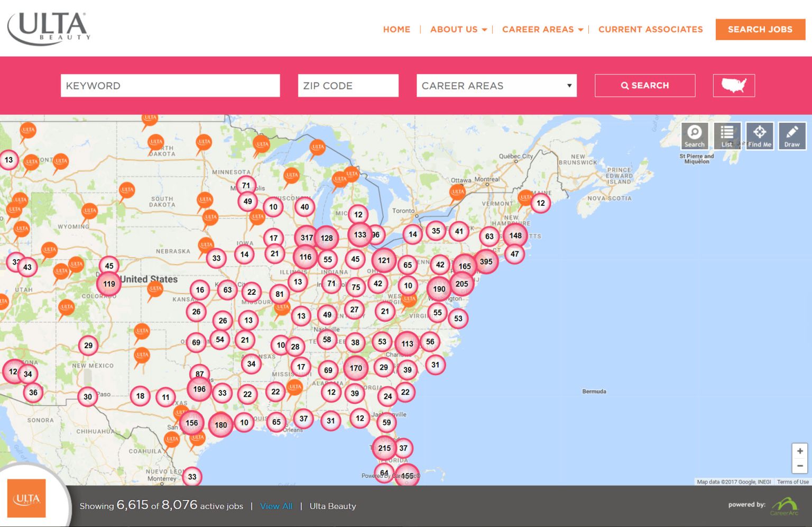The image size is (812, 527).
Task: Open the Home menu item
Action: [396, 30]
